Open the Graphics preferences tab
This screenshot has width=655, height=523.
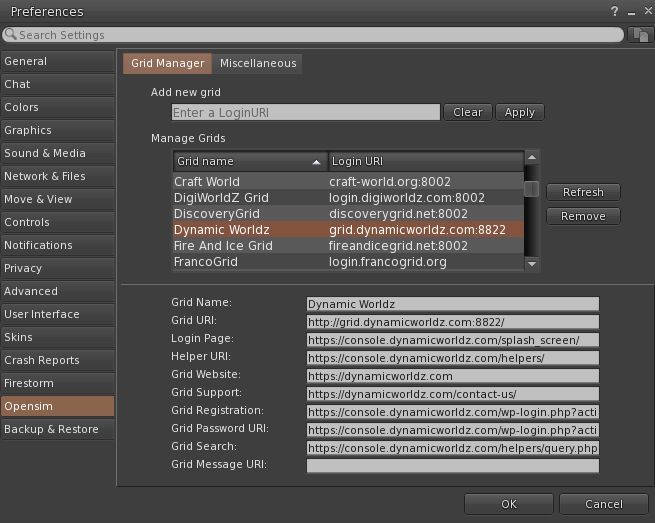[x=58, y=130]
